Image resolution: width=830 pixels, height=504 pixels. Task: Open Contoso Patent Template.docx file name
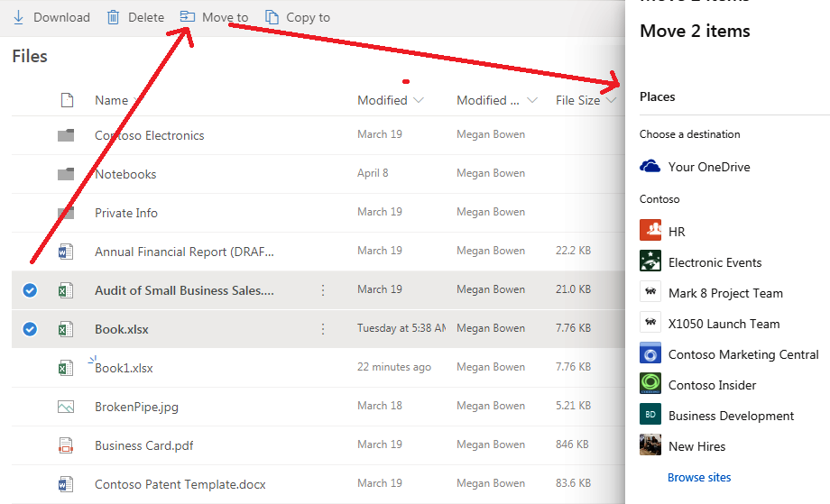point(180,484)
